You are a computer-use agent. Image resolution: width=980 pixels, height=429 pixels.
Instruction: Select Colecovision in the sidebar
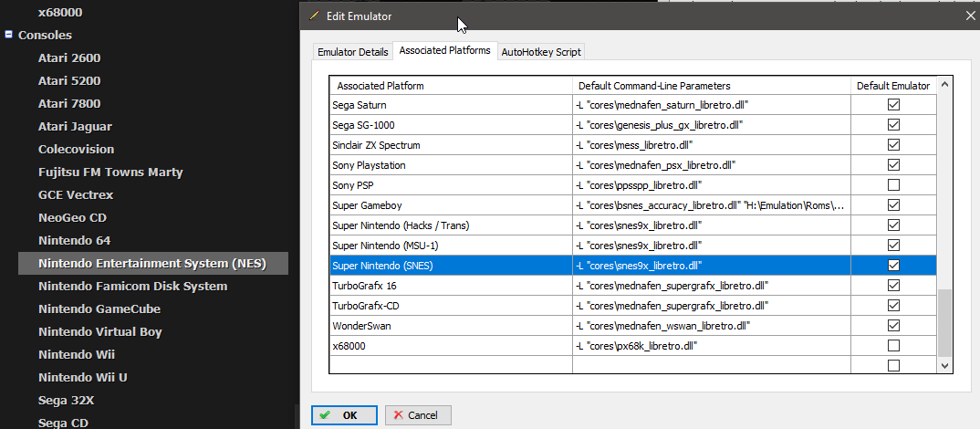click(77, 150)
